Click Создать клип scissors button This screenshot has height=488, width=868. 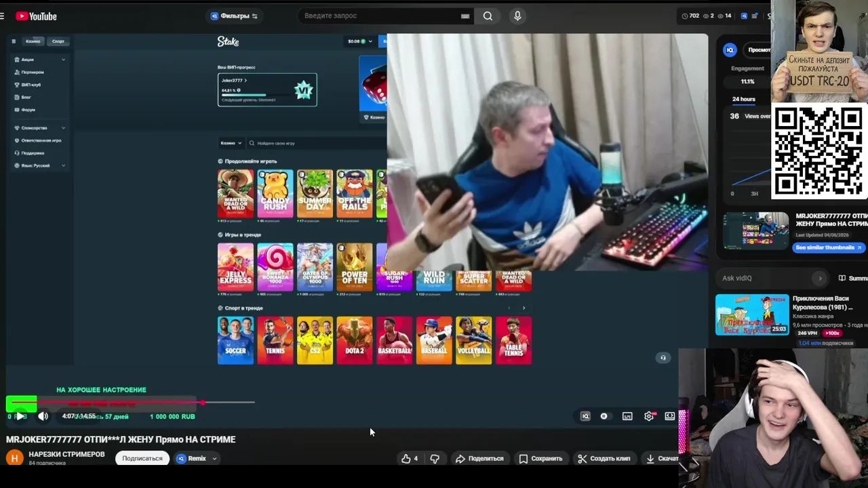click(604, 459)
